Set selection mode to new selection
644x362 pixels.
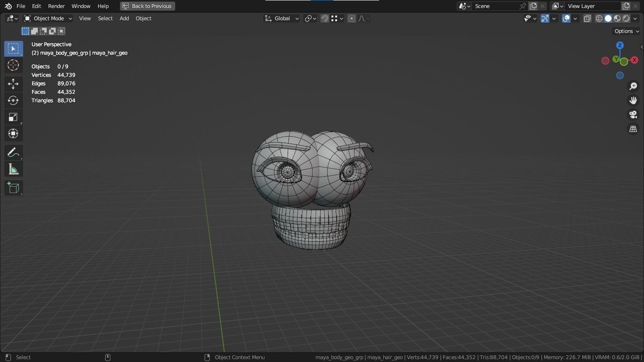click(x=25, y=31)
